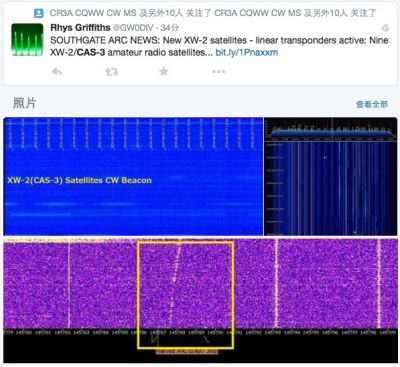Click the frequency scale below purple spectrogram
This screenshot has height=367, width=400.
coord(200,332)
